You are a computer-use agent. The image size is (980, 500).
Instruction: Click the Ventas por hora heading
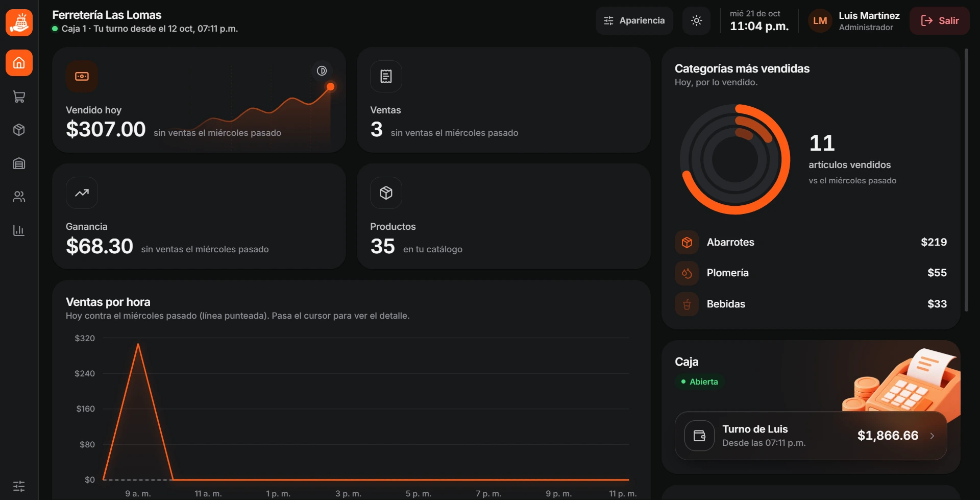(108, 302)
